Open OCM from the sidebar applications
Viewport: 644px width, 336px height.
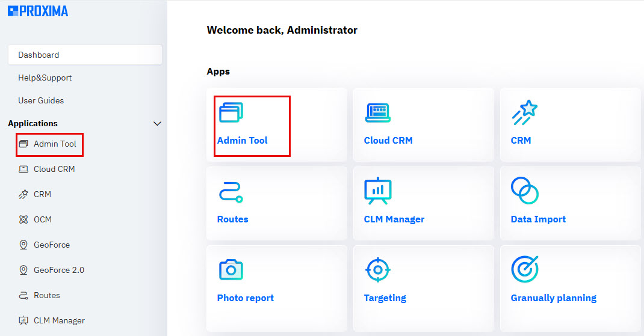[42, 219]
